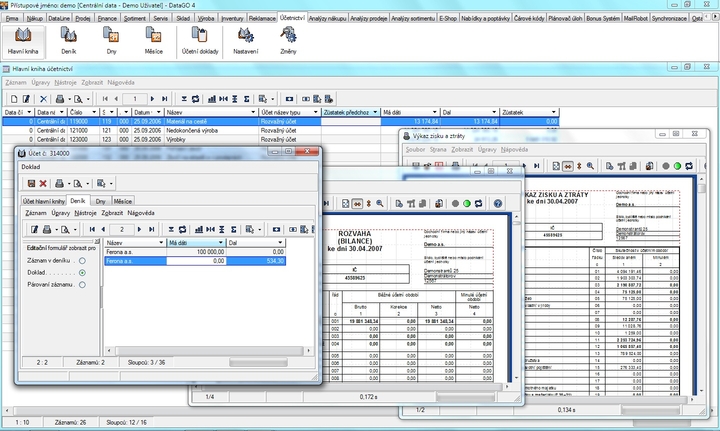
Task: Click horizontal scrollbar in Deník grid
Action: click(x=209, y=351)
